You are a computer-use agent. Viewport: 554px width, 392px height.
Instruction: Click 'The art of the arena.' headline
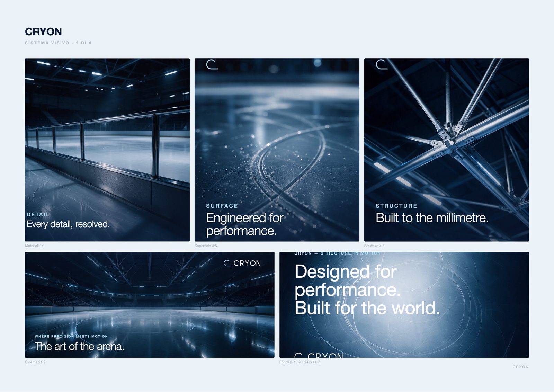(79, 346)
